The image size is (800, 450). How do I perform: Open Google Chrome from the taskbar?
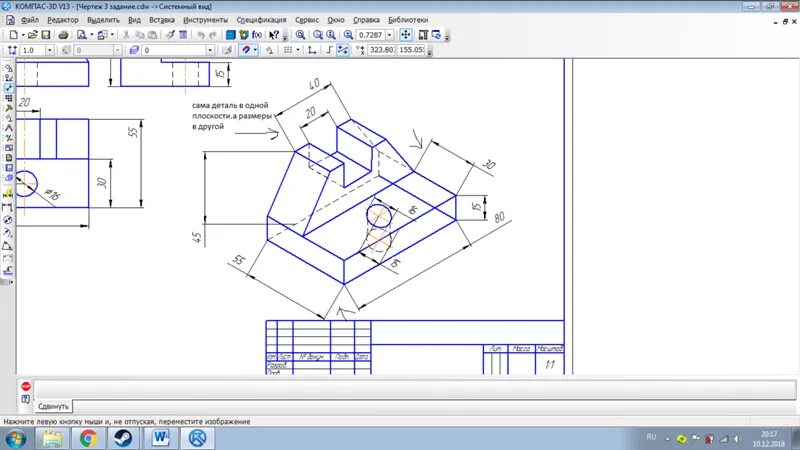pos(88,438)
